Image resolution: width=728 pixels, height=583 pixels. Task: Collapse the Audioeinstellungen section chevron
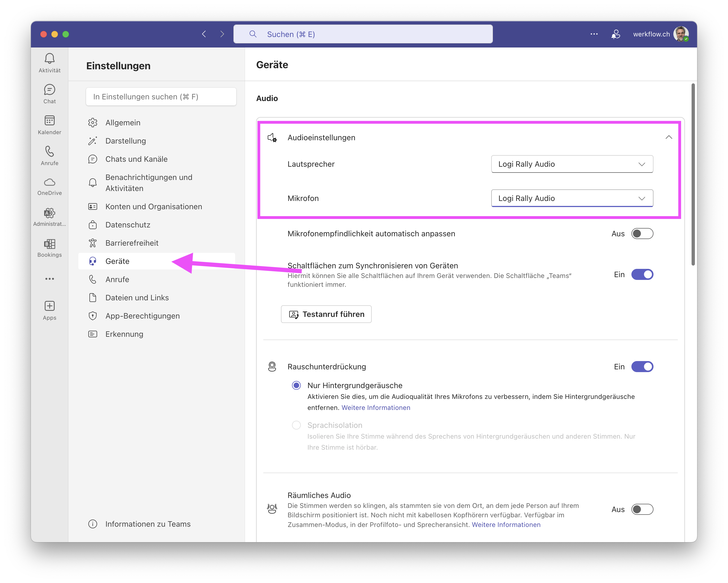tap(669, 137)
